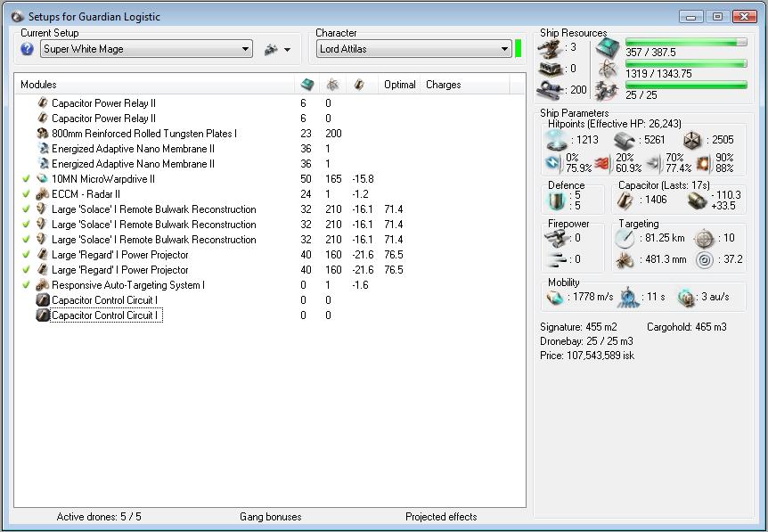Click the explosive resistance icon
Screen dimensions: 768x532
(703, 163)
